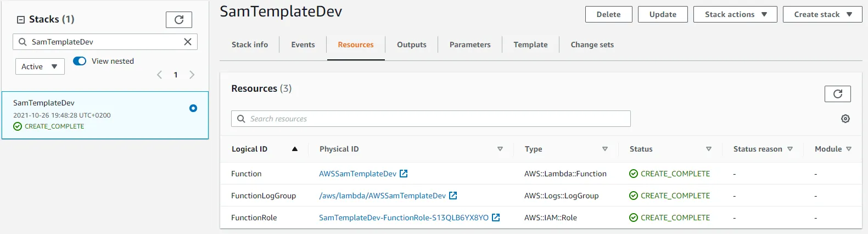This screenshot has height=234, width=868.
Task: Click CREATE_COMPLETE status icon of the stack
Action: click(x=18, y=126)
